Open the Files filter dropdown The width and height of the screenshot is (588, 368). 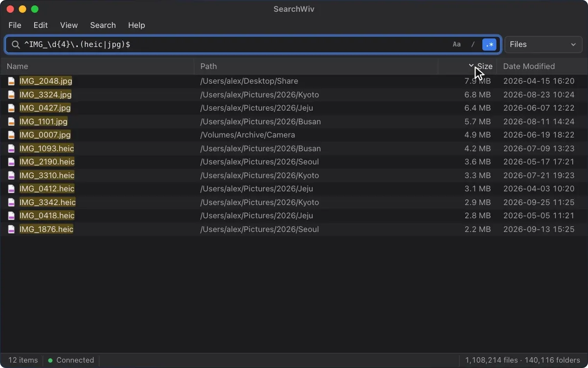[543, 45]
